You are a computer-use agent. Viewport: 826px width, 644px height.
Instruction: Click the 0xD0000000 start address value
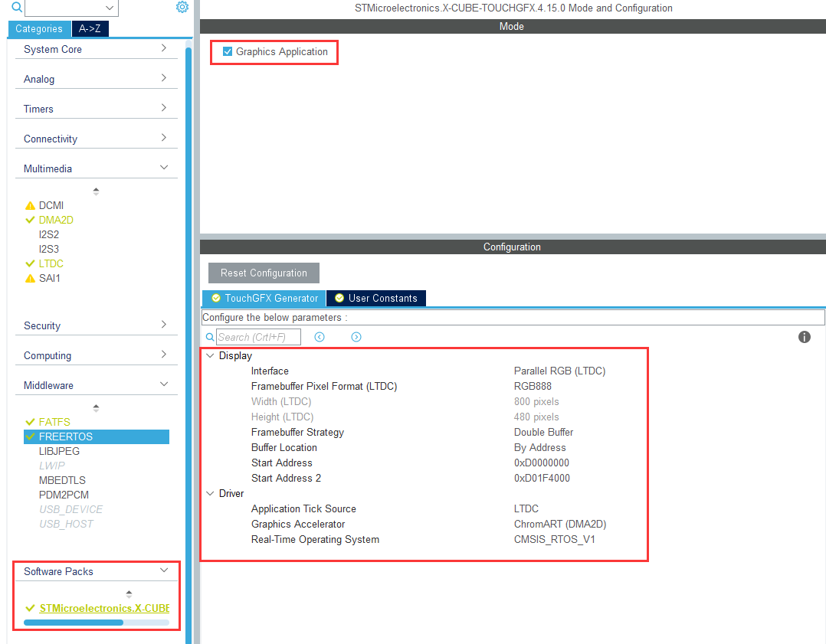542,463
